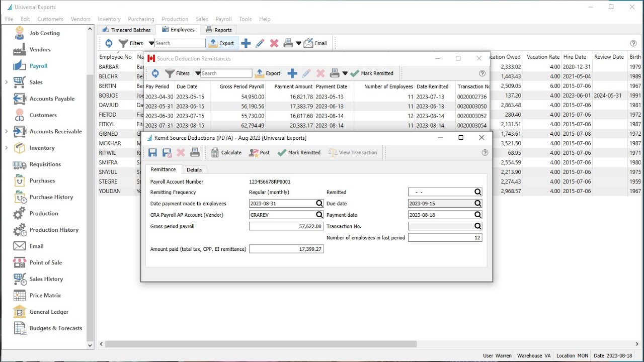Add new employee with plus icon
The image size is (644, 362).
click(246, 43)
